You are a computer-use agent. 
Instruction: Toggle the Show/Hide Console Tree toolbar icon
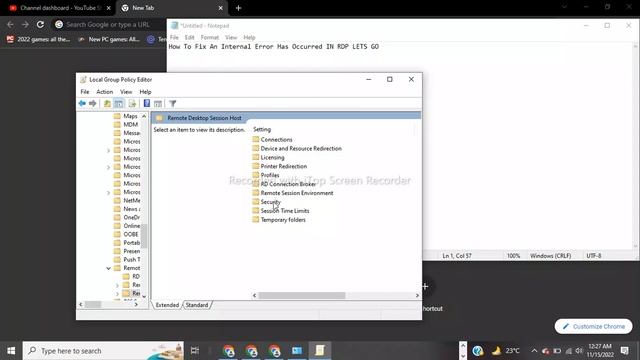pos(118,104)
